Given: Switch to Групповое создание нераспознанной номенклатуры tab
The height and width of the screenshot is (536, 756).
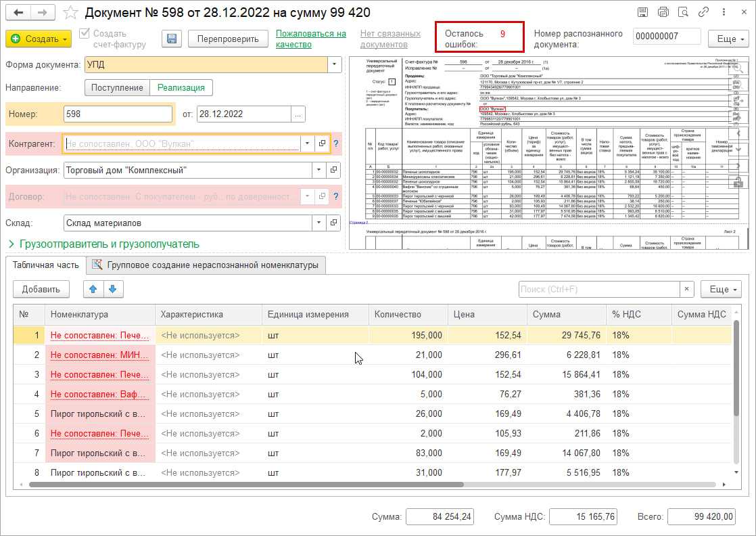Looking at the screenshot, I should [206, 265].
